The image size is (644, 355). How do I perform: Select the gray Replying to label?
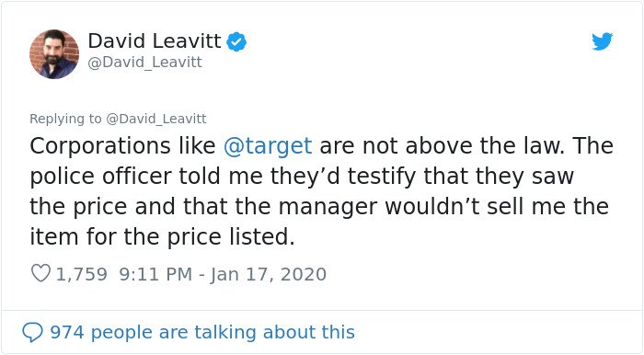click(x=65, y=119)
